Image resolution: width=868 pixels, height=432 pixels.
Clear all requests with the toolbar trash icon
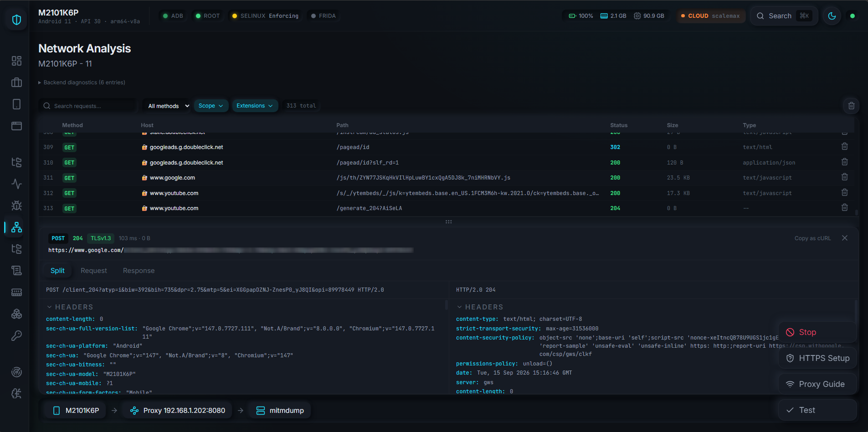(851, 106)
